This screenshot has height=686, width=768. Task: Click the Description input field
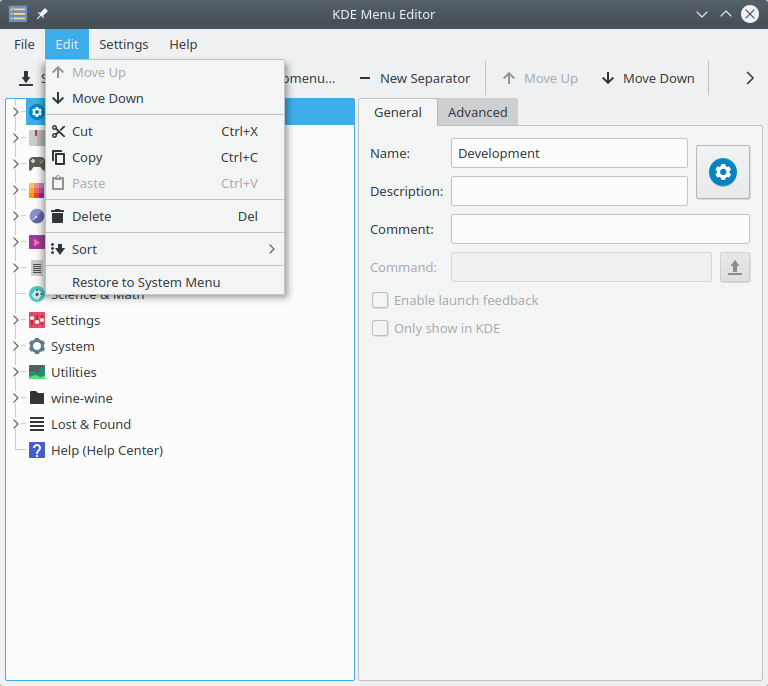pos(569,191)
